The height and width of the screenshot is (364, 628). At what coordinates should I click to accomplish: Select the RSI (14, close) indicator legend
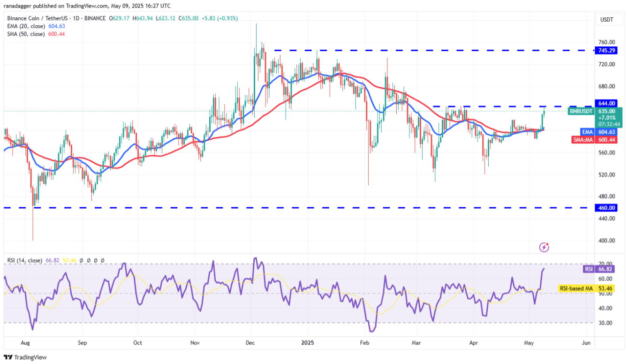pos(24,260)
